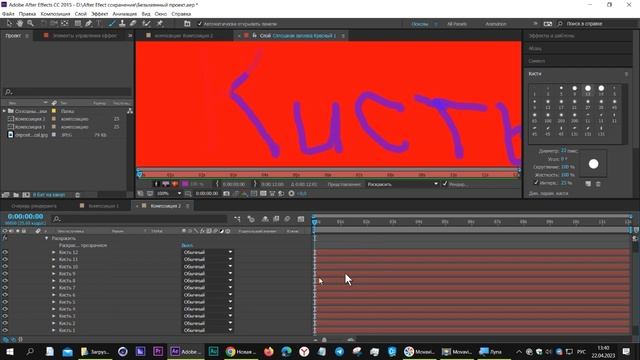Toggle the Graph Editor icon in timeline
640x360 pixels.
301,219
